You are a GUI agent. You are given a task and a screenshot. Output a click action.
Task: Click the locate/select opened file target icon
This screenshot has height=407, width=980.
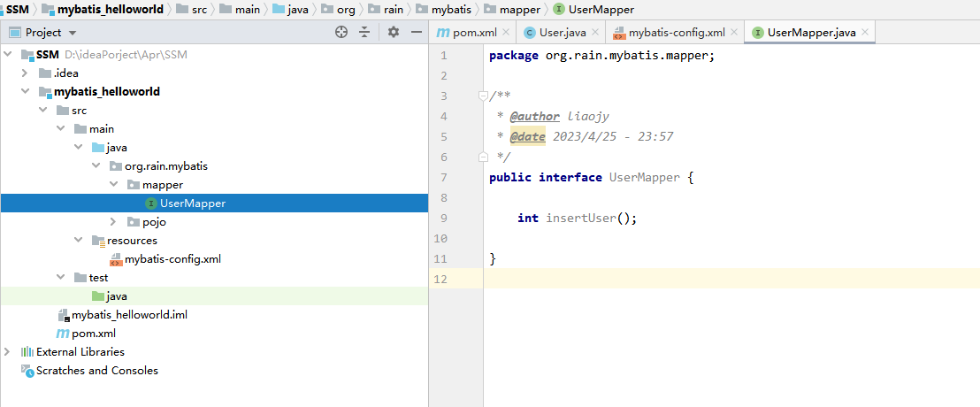click(x=341, y=33)
